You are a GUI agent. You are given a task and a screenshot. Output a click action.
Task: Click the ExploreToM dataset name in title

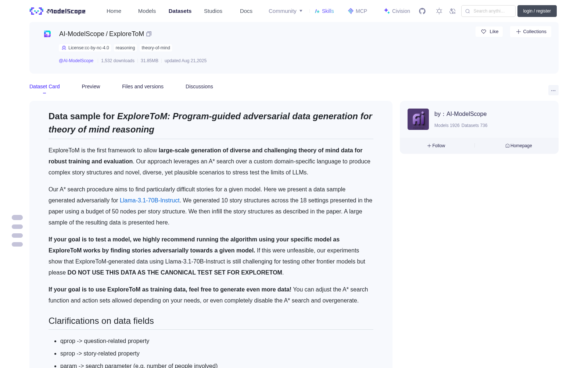(x=126, y=34)
